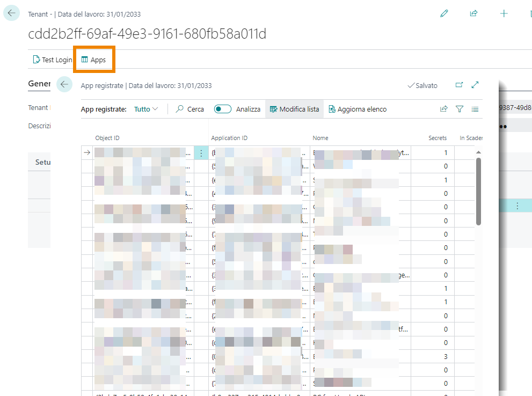Sort by the Secrets column header
This screenshot has height=396, width=532.
tap(438, 138)
